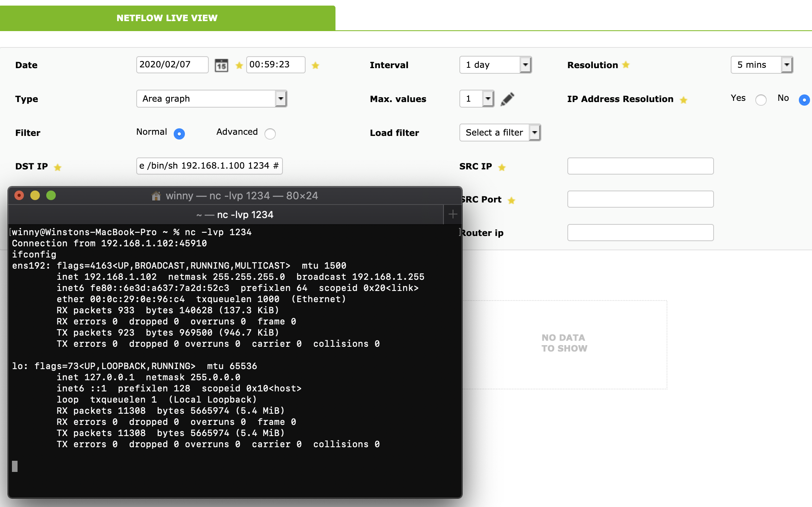Click the date input field 2020/02/07
The image size is (812, 507).
(x=172, y=65)
